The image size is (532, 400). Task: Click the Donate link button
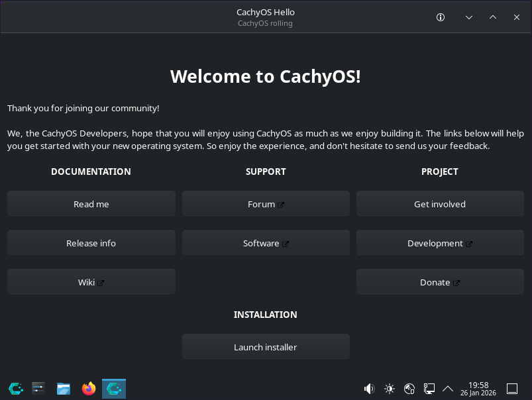[x=440, y=282]
